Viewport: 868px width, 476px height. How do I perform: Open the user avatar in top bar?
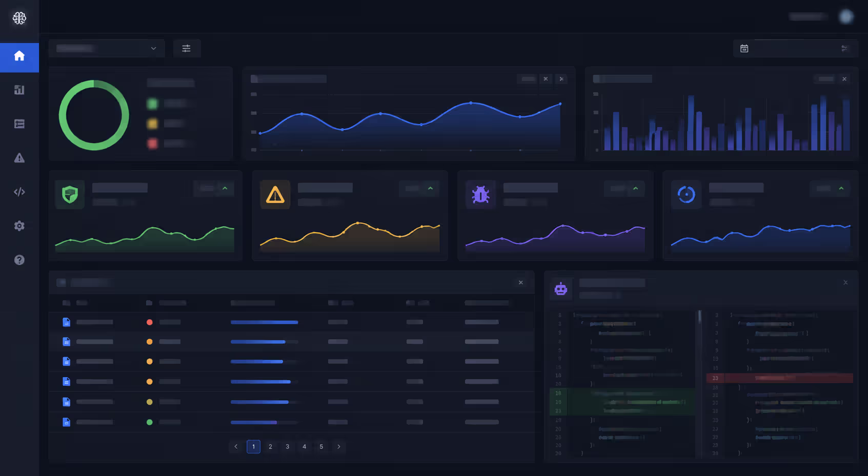(x=846, y=16)
